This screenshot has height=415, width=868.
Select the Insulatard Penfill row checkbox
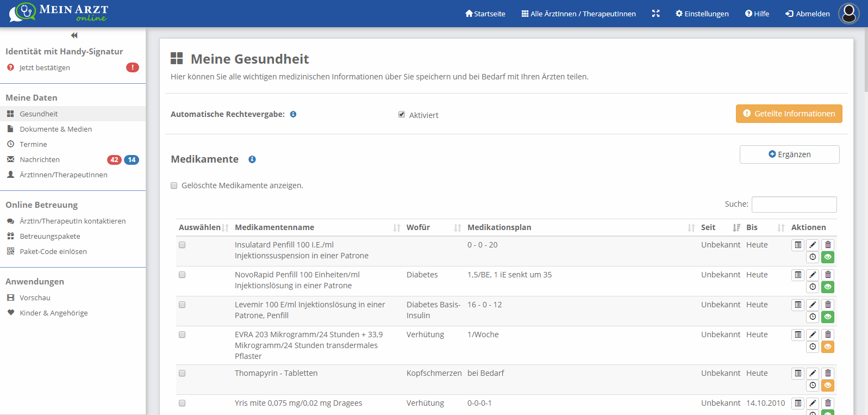(182, 245)
